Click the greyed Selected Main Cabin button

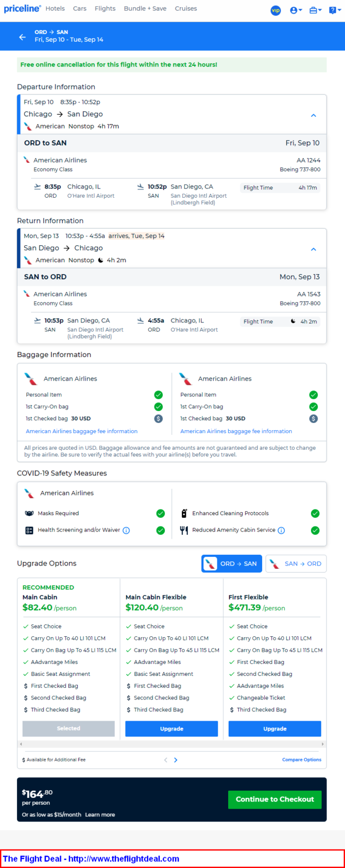(68, 728)
